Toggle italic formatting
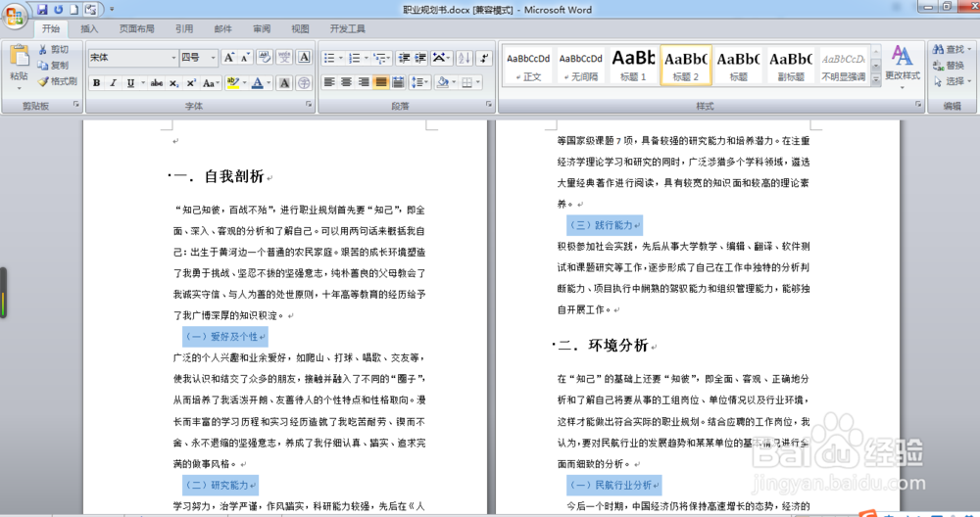Screen dimensions: 980x517 click(113, 83)
